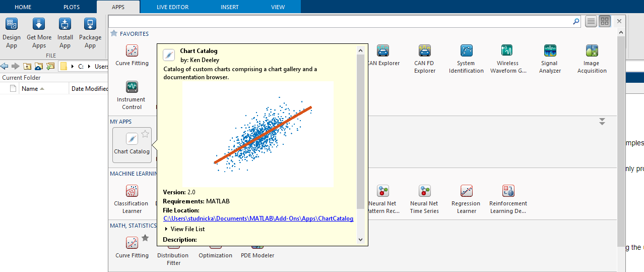Click the Chart Catalog preview scatter image
644x272 pixels.
(257, 134)
